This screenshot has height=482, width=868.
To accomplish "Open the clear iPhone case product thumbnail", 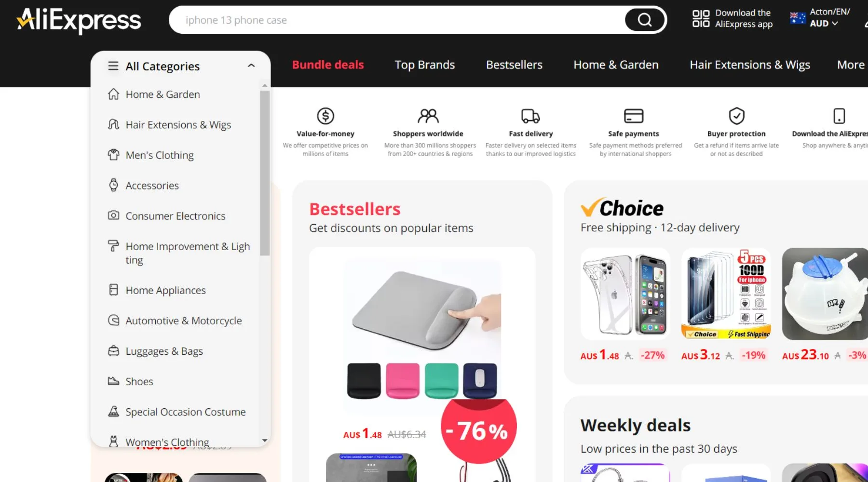I will (x=625, y=294).
